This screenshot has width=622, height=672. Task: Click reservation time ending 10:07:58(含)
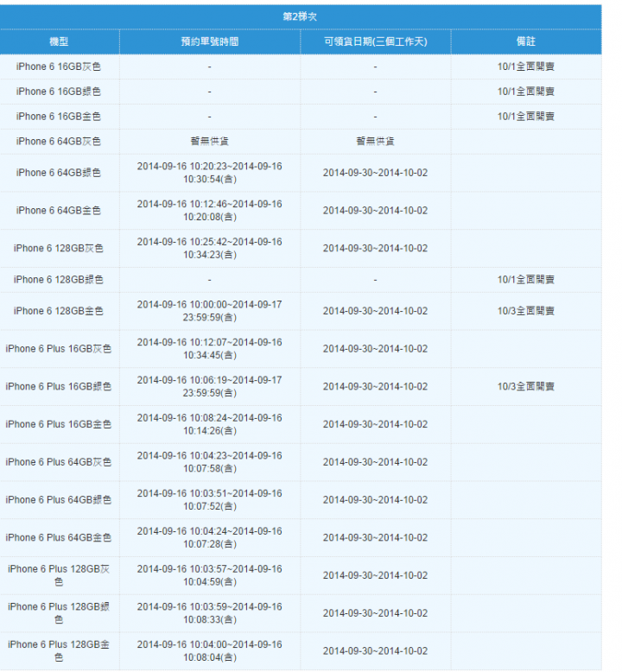click(x=210, y=462)
